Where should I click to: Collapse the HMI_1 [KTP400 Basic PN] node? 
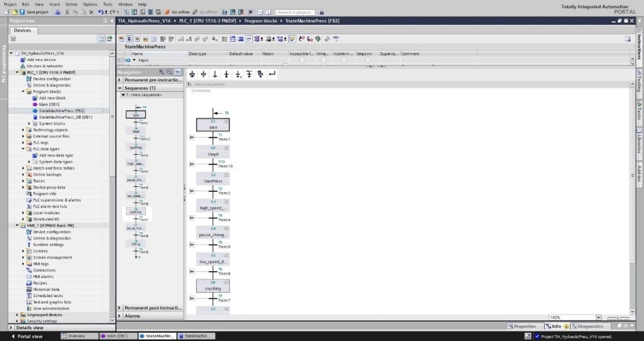pos(17,226)
